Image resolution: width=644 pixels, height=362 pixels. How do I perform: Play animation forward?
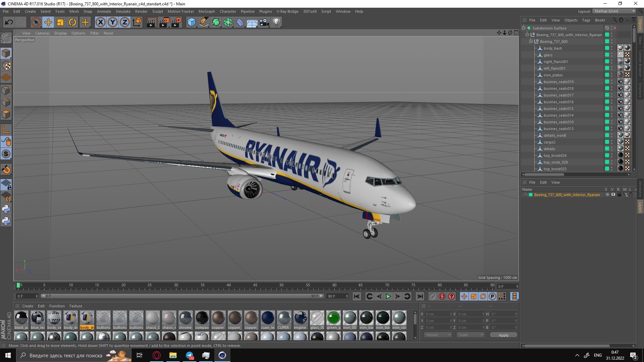coord(388,296)
